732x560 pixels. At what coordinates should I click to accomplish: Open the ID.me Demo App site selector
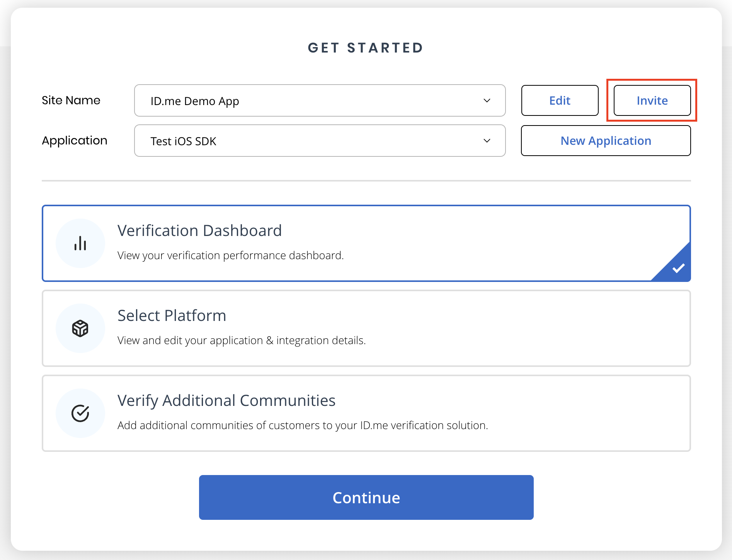(309, 101)
